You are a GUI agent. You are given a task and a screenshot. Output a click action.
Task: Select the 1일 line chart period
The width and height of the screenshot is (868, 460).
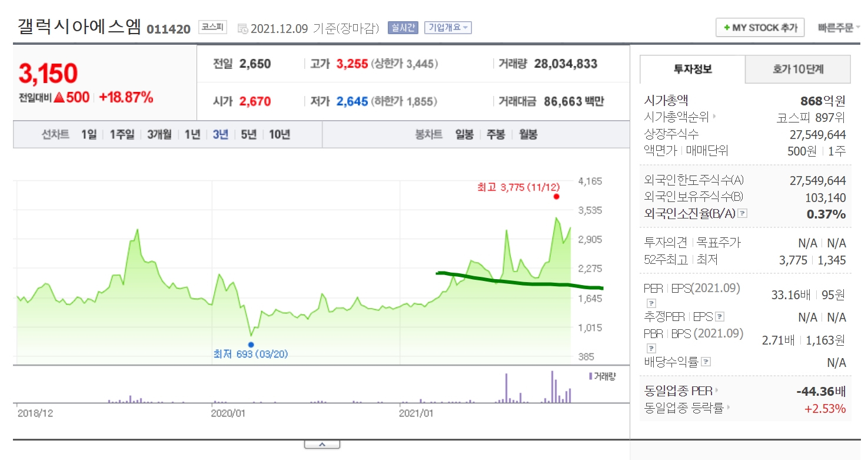pos(89,134)
